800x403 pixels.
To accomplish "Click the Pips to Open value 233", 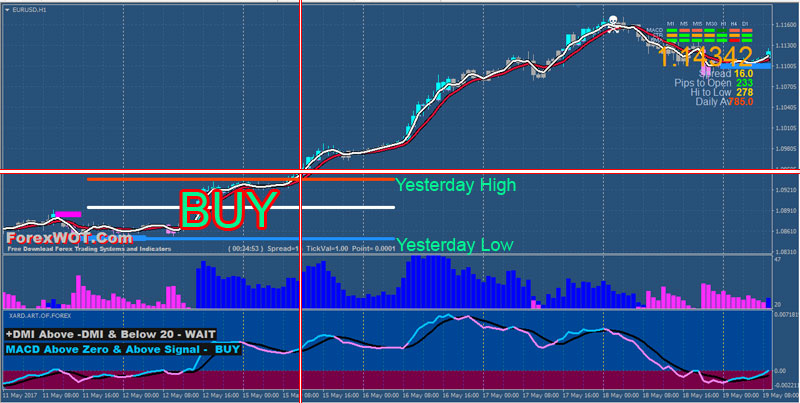I will pyautogui.click(x=745, y=83).
